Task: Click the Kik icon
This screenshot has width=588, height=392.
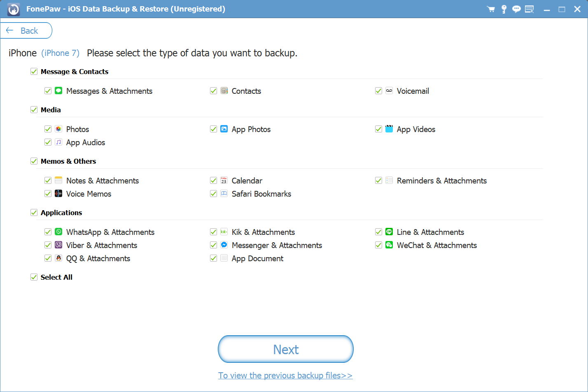Action: click(x=224, y=232)
